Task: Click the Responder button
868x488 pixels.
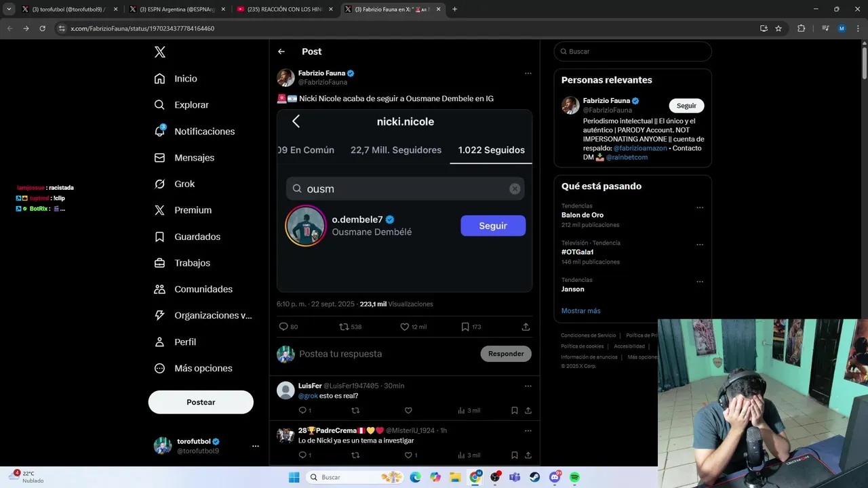Action: pos(506,354)
